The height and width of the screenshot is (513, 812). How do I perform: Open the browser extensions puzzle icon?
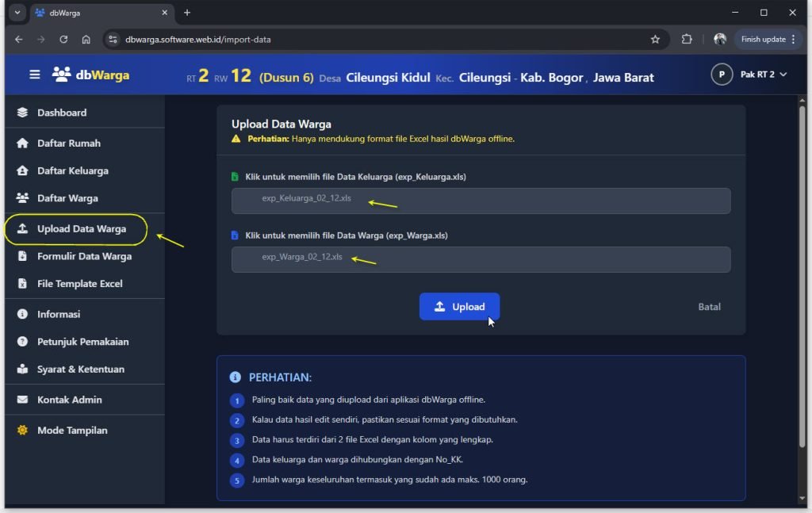coord(687,39)
